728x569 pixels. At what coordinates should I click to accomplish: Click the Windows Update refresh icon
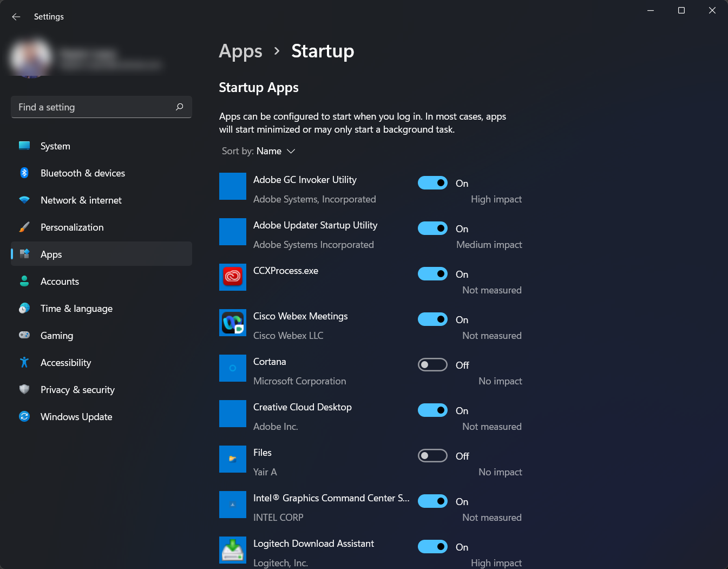coord(24,416)
